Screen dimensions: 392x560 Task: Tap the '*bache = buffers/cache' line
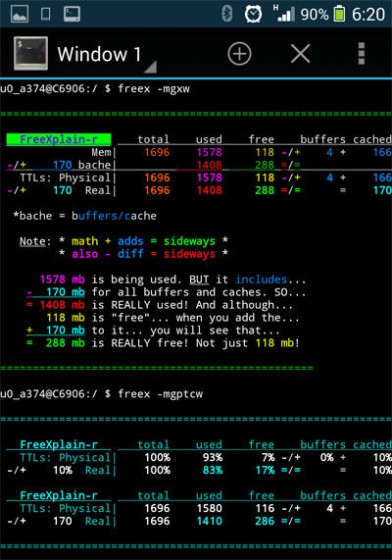tap(85, 216)
